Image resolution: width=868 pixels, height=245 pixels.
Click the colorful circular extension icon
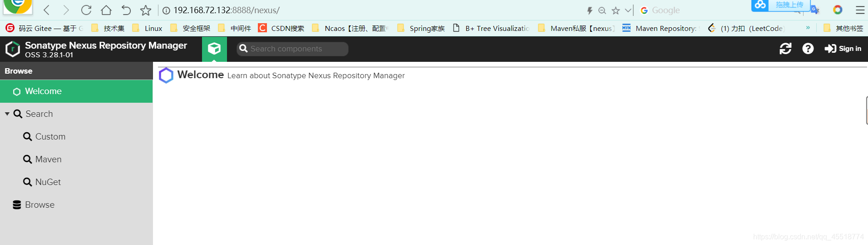838,10
